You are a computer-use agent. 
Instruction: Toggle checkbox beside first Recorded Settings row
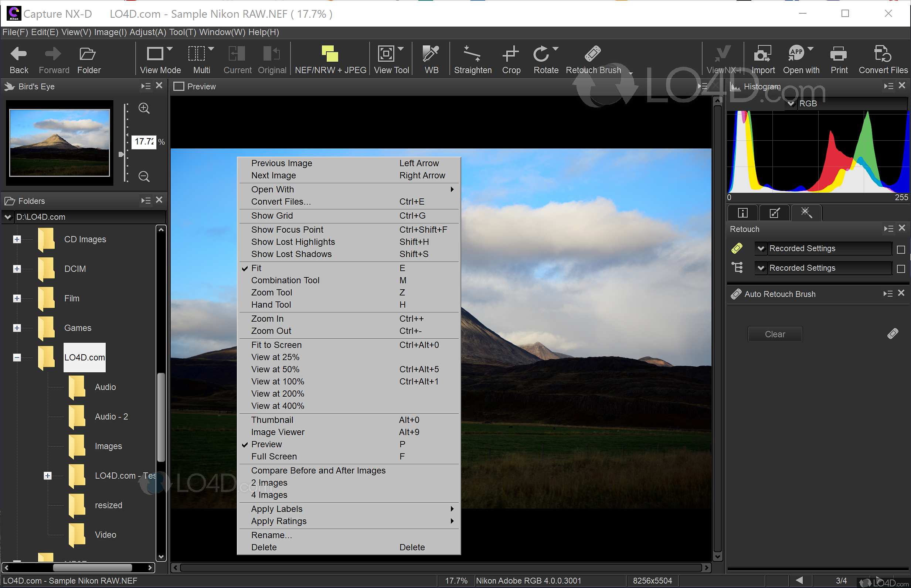[901, 249]
